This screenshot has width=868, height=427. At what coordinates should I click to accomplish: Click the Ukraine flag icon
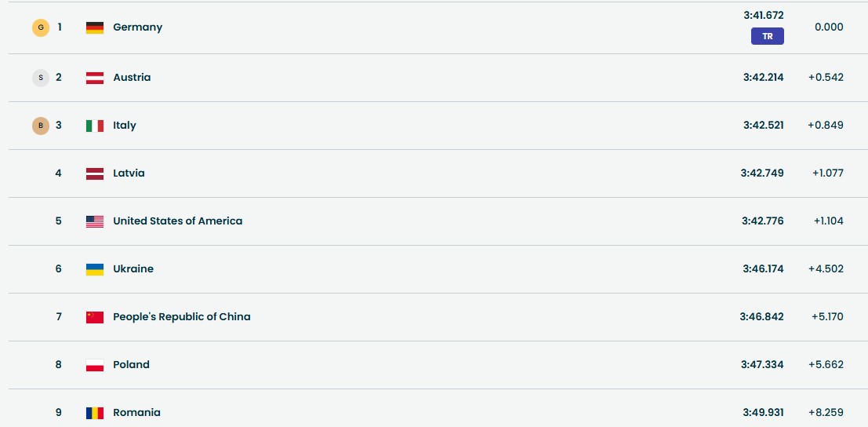pos(95,269)
